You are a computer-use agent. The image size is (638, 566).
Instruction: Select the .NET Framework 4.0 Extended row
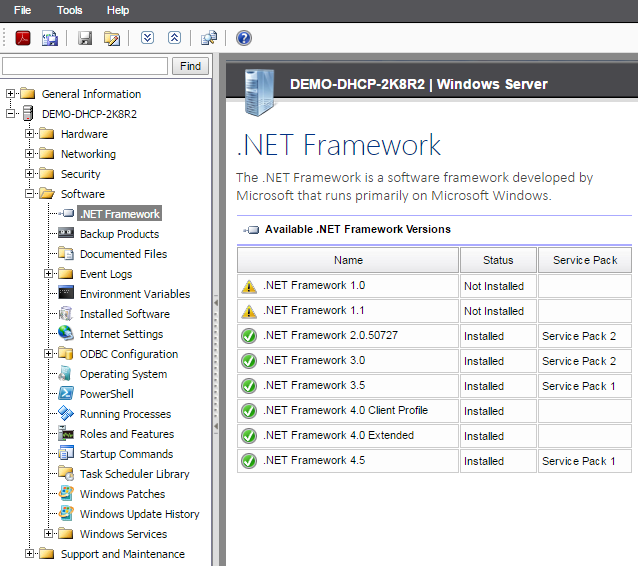point(434,436)
